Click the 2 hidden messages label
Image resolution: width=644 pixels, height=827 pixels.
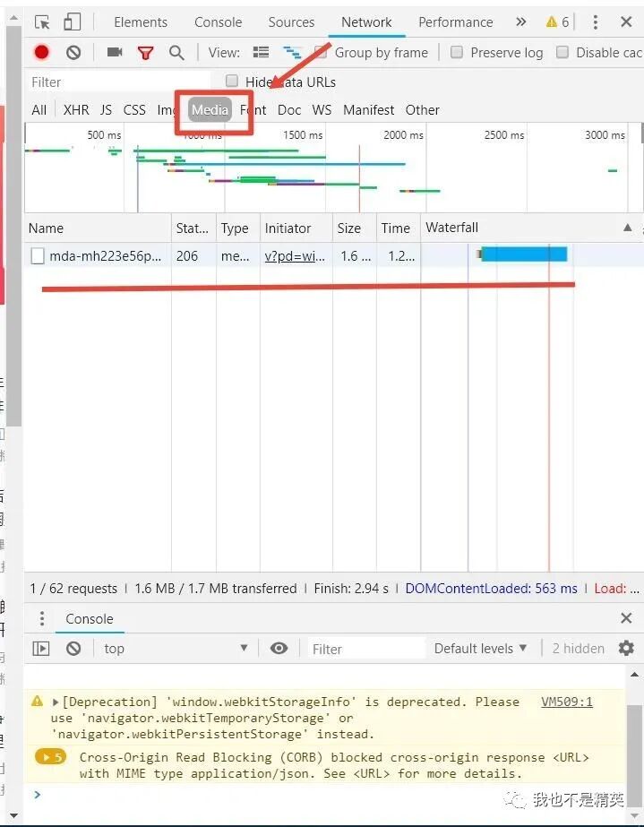[x=578, y=648]
